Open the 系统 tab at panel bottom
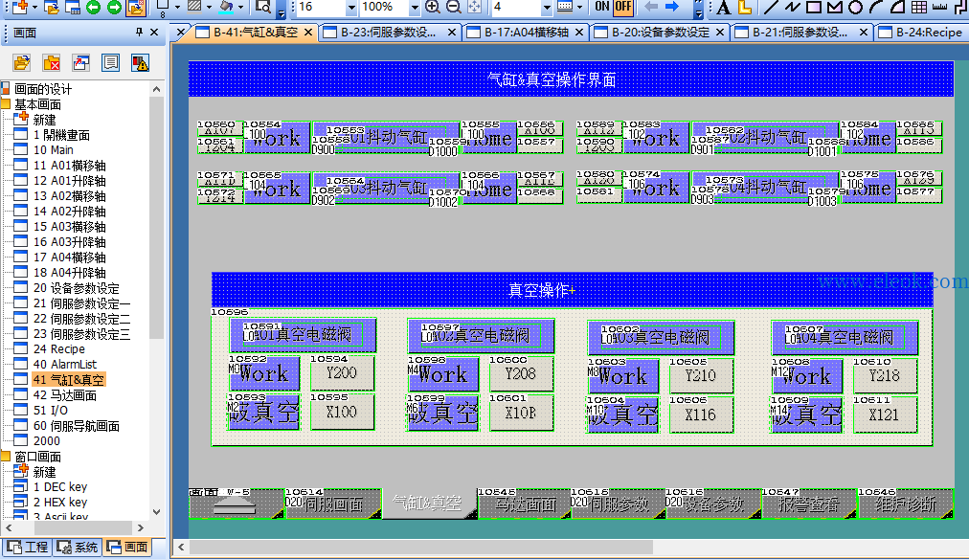 [x=78, y=547]
